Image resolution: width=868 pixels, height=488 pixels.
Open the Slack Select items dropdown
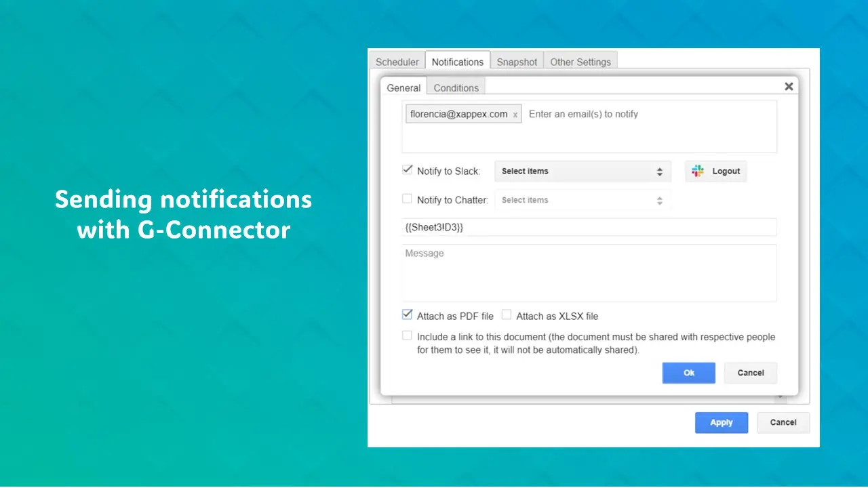tap(582, 171)
